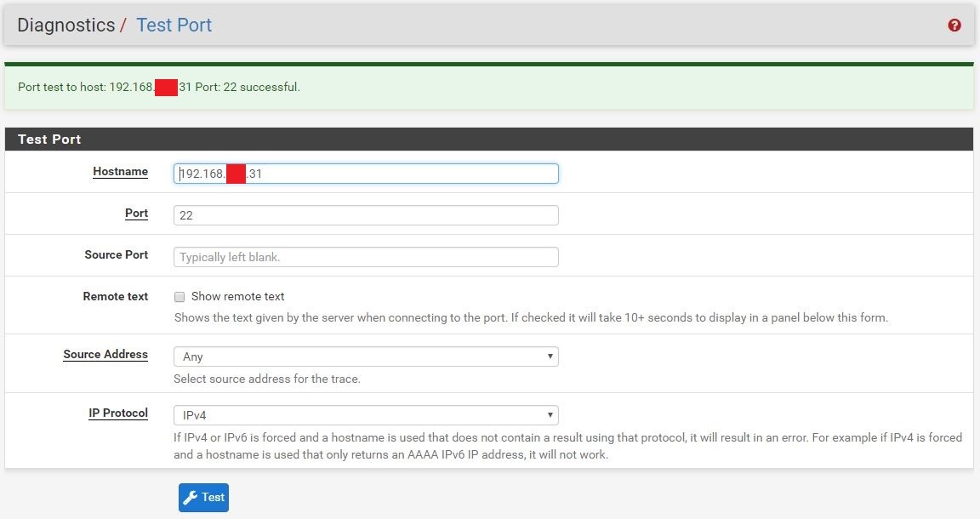
Task: Click the underlined Hostname label
Action: point(120,172)
